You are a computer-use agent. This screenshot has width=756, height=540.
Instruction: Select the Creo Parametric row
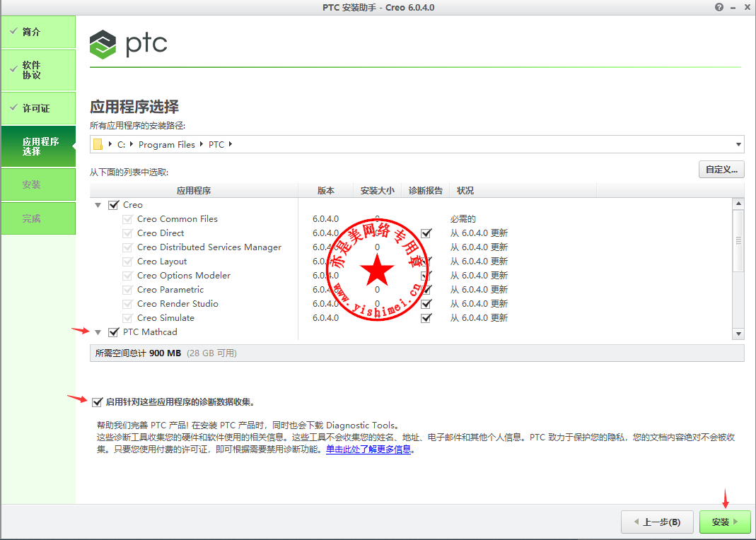click(411, 290)
